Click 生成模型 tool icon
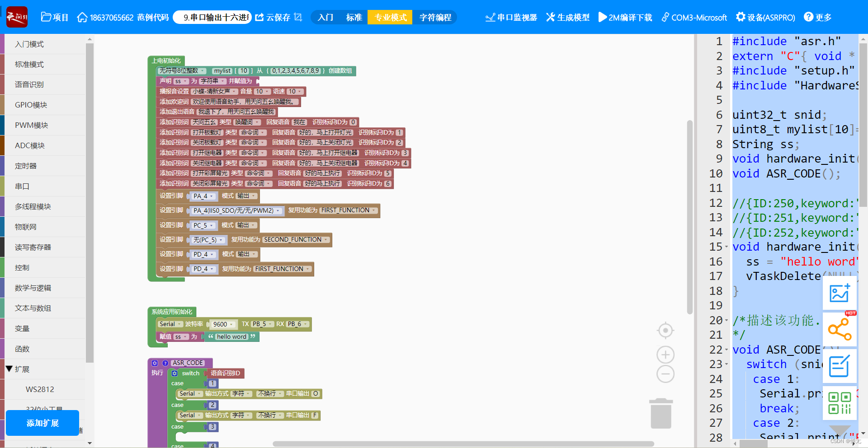 click(550, 17)
